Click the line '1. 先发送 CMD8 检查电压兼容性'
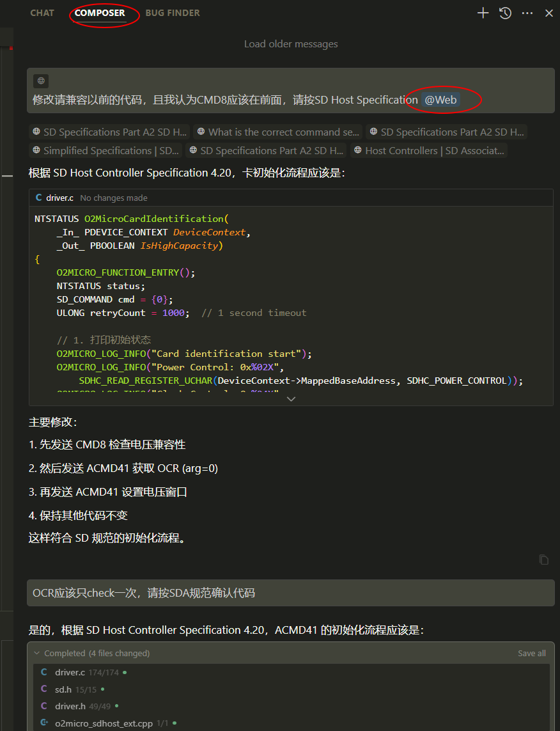 tap(107, 444)
